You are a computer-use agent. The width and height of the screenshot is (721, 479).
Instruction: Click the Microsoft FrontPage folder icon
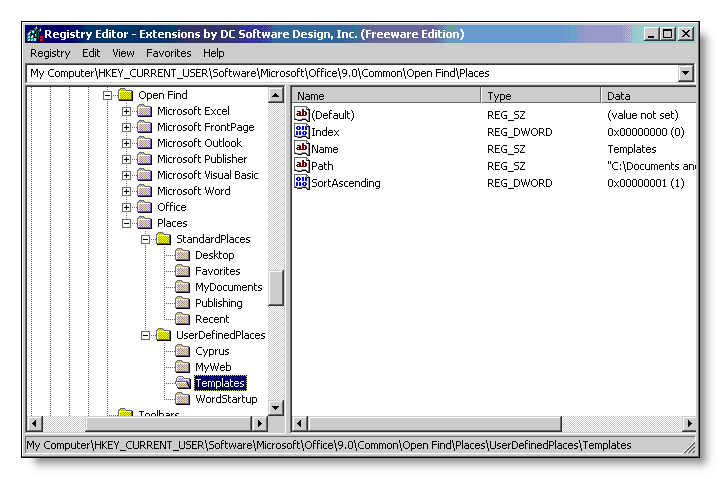144,127
